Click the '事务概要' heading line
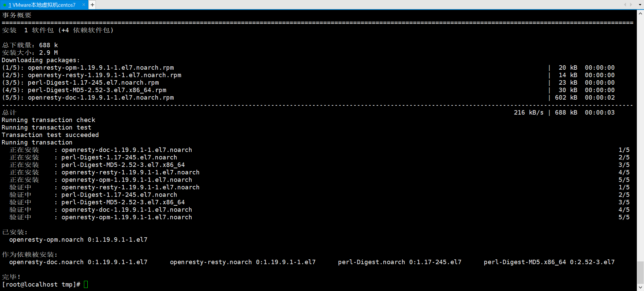 (17, 15)
